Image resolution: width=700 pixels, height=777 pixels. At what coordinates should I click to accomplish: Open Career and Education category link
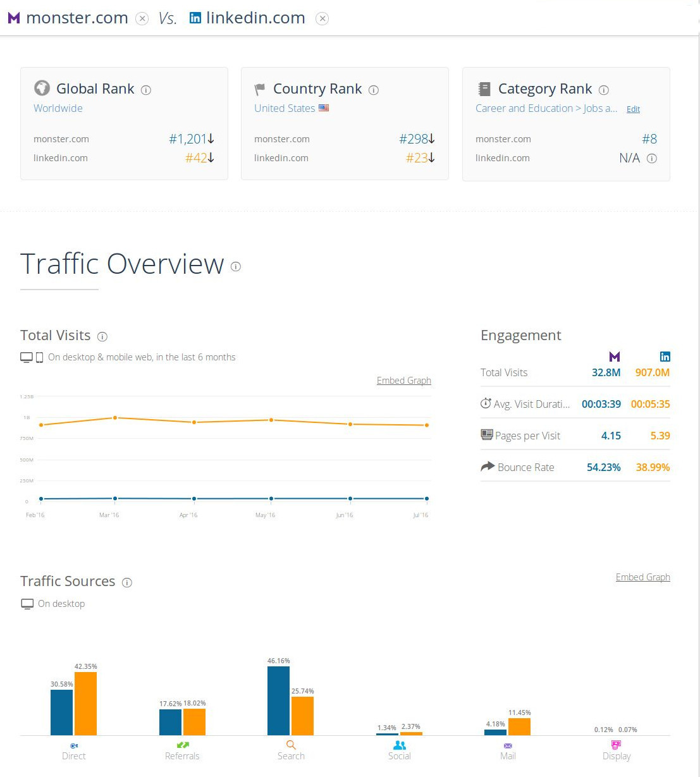524,108
